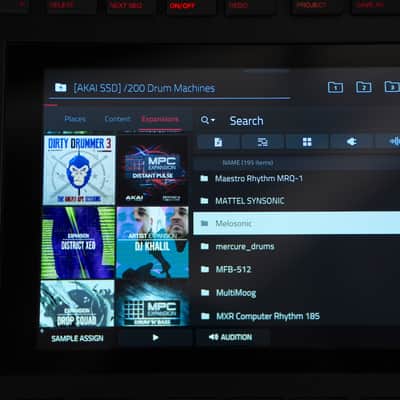Viewport: 400px width, 400px height.
Task: Open the MXR Computer Rhythm 185 folder
Action: tap(297, 316)
